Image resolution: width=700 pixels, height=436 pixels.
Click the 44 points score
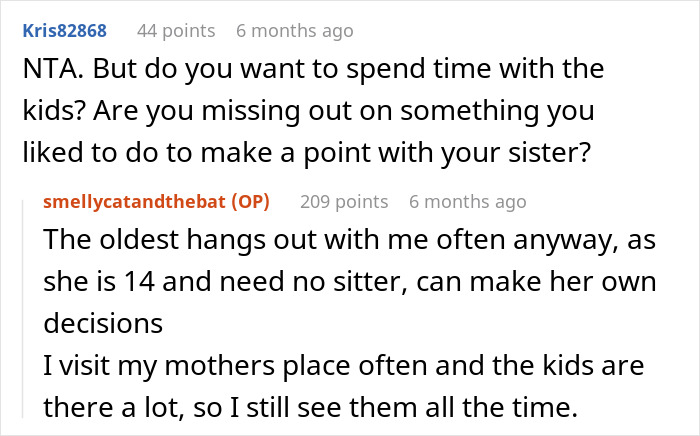[176, 31]
